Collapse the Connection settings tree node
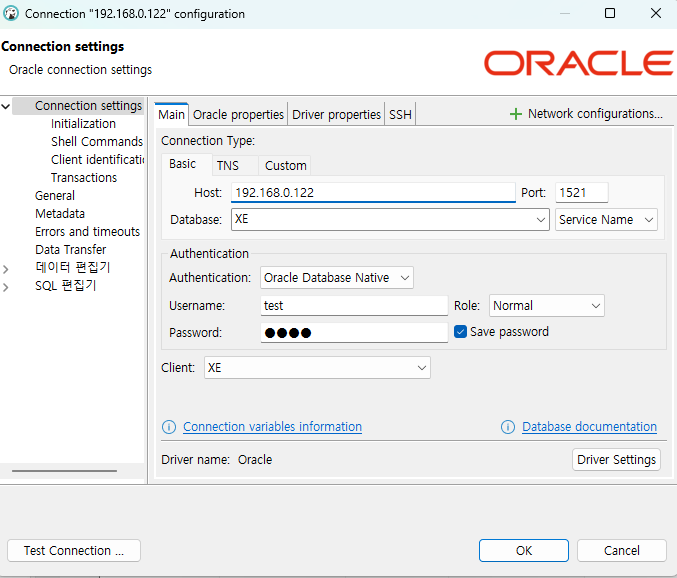 (6, 106)
